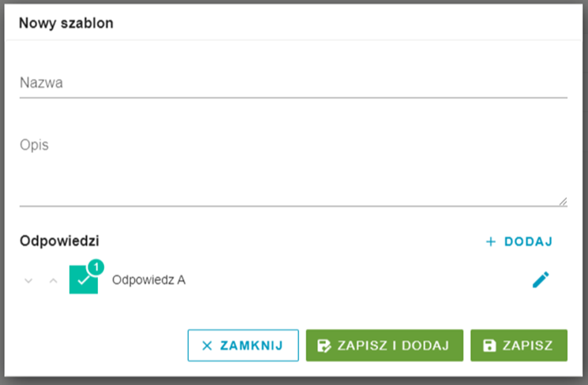
Task: Click the save-and-edit icon in ZAPISZ I DODAJ
Action: [x=324, y=346]
